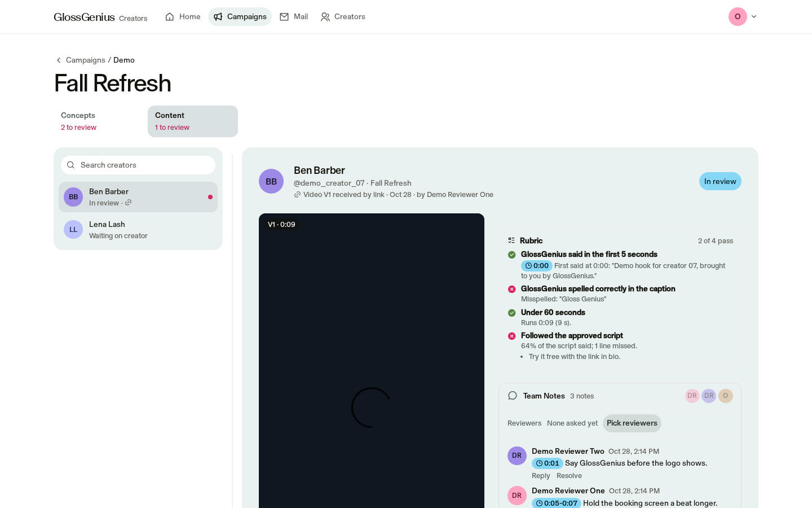This screenshot has height=508, width=812.
Task: Jump to 0:00 timestamp in rubric
Action: tap(537, 266)
